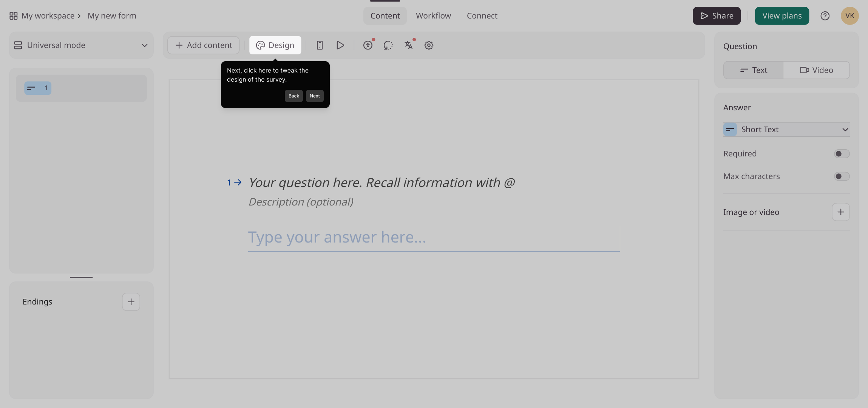Click the Image or video label
Viewport: 868px width, 408px height.
[x=751, y=212]
